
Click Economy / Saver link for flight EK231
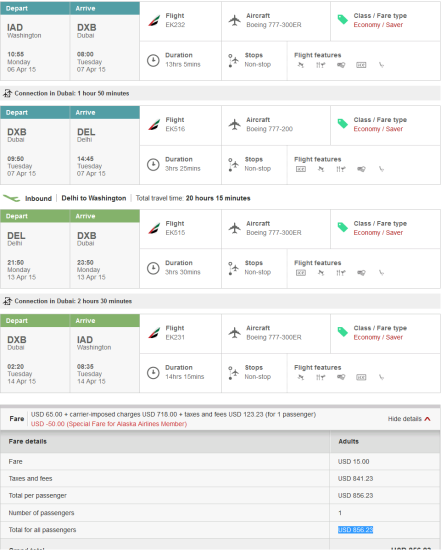378,337
